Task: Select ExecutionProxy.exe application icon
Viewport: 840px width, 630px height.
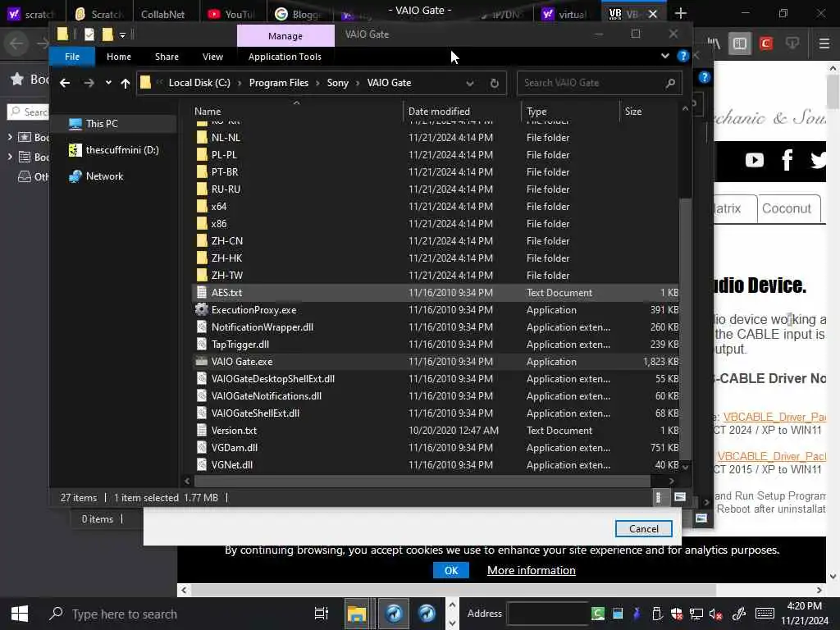Action: click(x=202, y=309)
